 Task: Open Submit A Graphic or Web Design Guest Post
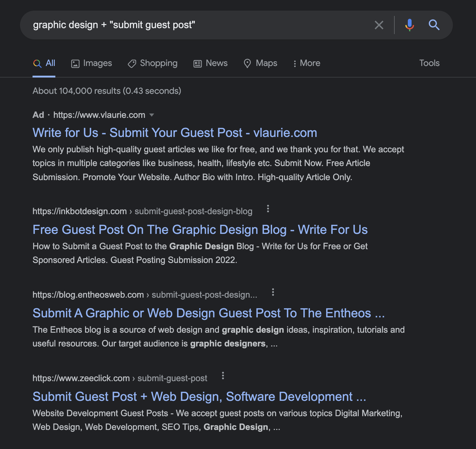click(209, 313)
